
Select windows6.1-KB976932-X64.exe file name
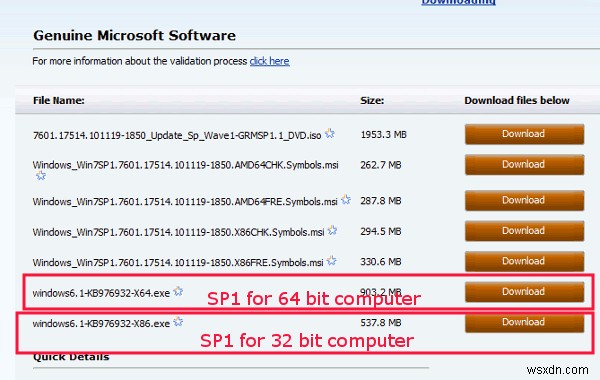(x=101, y=293)
